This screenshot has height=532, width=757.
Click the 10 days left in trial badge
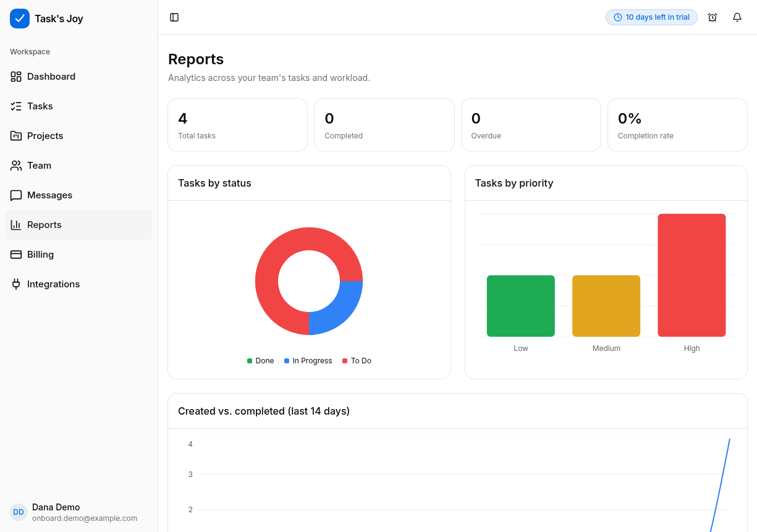[651, 17]
